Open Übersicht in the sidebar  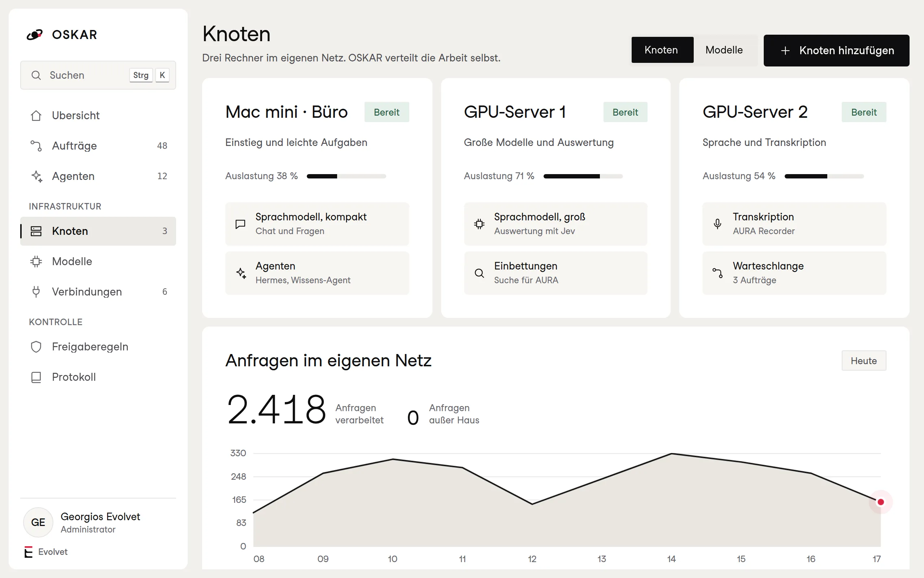(x=98, y=116)
